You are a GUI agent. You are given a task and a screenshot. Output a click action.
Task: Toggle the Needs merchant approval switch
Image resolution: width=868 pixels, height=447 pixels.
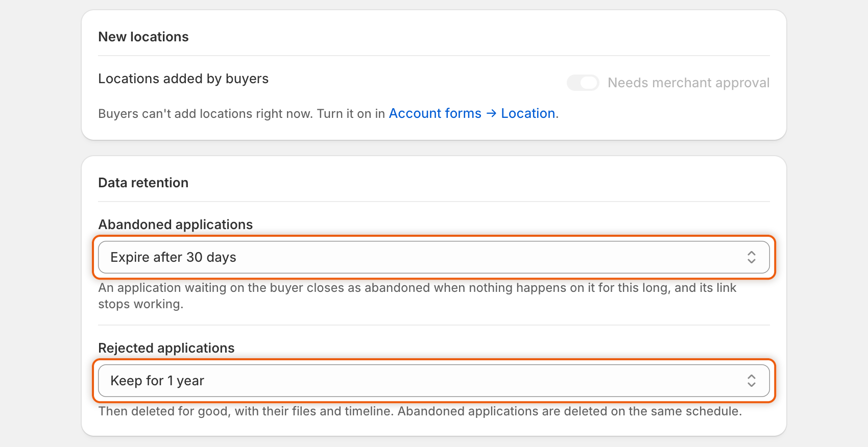click(583, 83)
